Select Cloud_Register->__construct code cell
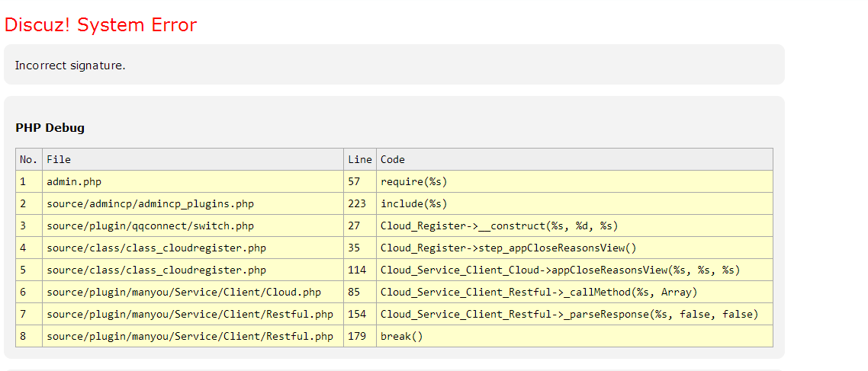The height and width of the screenshot is (371, 868). (x=574, y=225)
